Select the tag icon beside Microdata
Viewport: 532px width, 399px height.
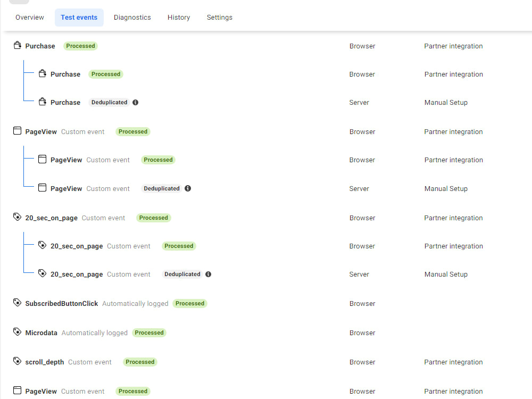[16, 332]
